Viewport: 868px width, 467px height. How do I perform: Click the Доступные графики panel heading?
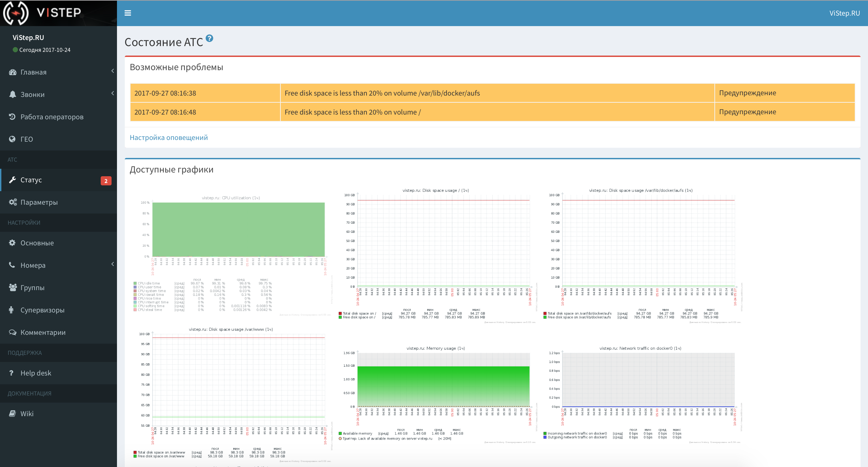pyautogui.click(x=172, y=169)
